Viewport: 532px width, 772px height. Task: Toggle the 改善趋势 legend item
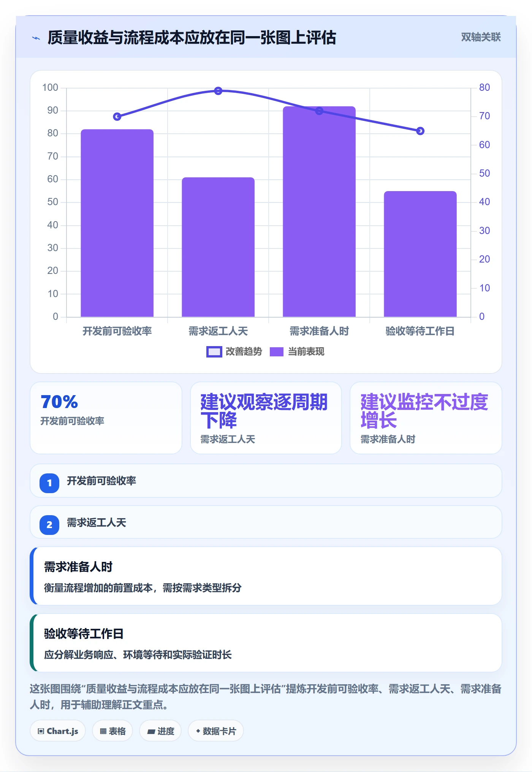click(234, 352)
